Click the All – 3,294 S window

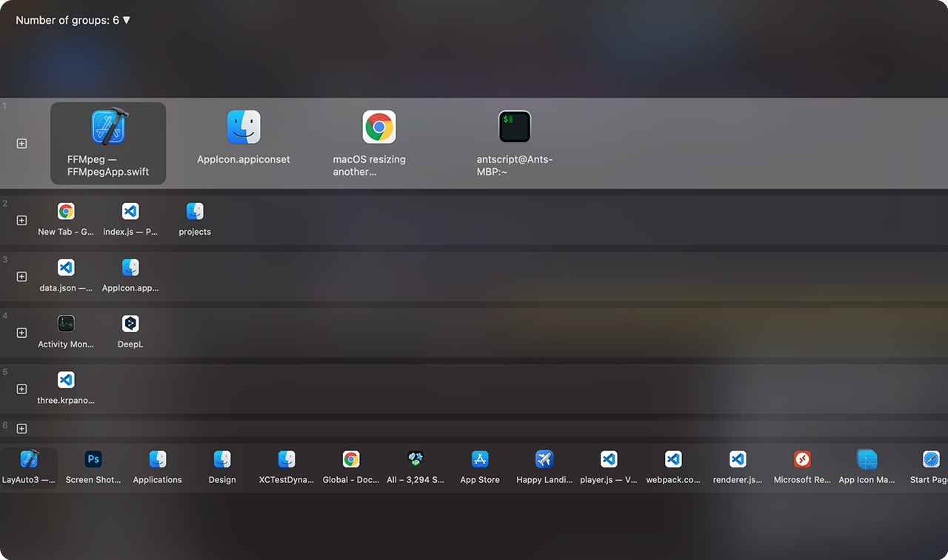tap(415, 467)
